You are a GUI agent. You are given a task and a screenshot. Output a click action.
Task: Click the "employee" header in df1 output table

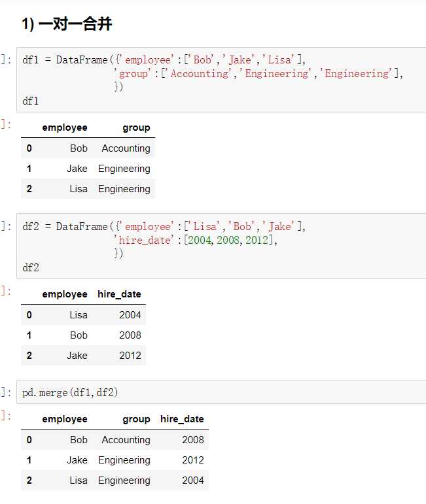tap(65, 127)
